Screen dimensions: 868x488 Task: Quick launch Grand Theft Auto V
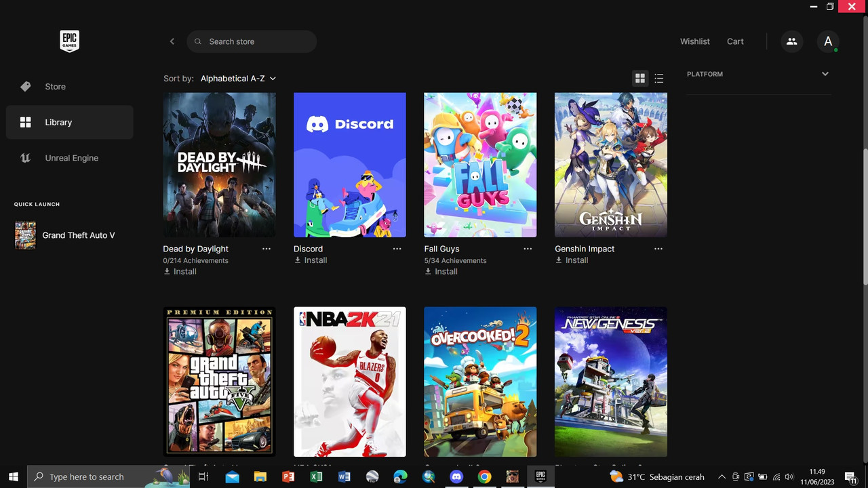point(70,235)
